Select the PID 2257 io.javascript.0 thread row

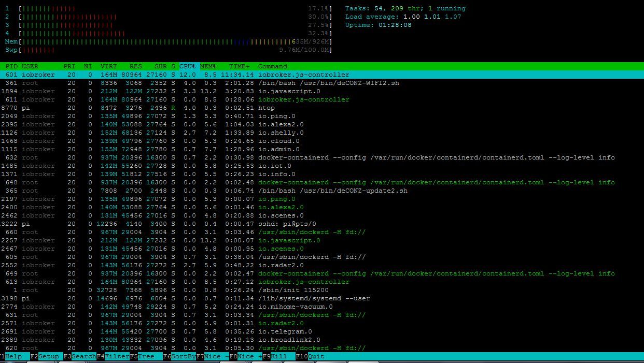(322, 240)
